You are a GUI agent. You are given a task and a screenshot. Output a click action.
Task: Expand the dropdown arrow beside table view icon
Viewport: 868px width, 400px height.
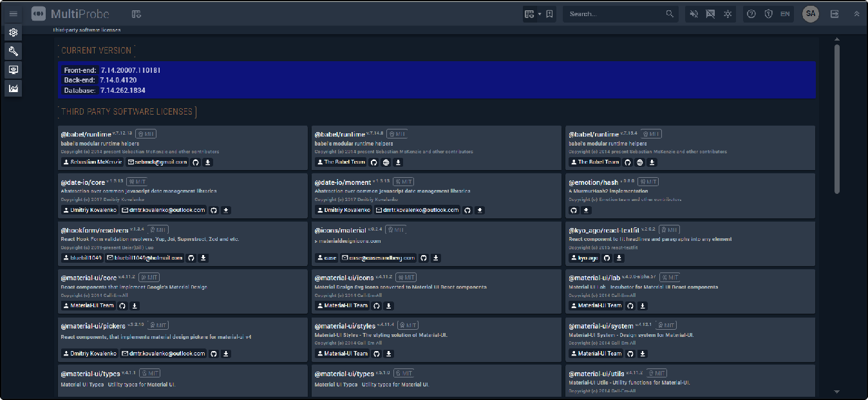pos(540,14)
